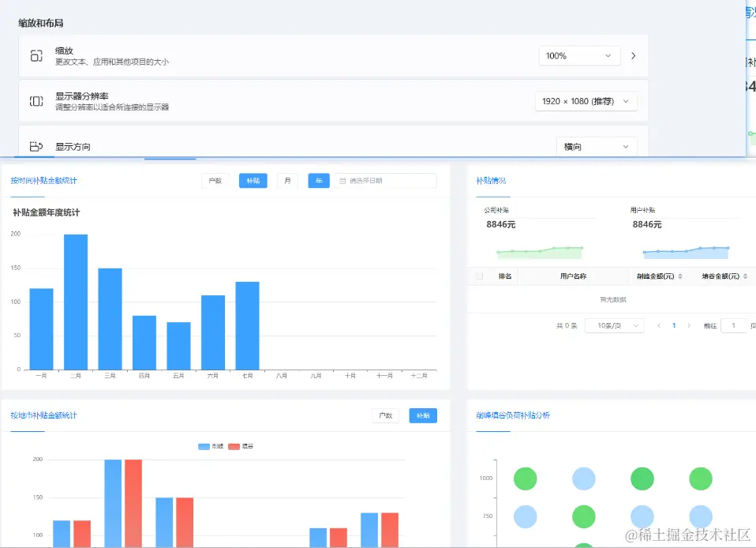The image size is (756, 548).
Task: Go to previous page in pagination
Action: 659,325
